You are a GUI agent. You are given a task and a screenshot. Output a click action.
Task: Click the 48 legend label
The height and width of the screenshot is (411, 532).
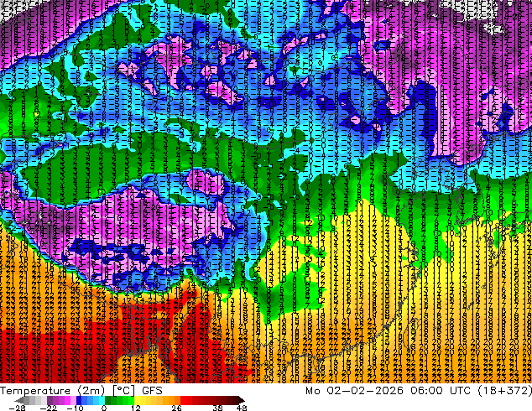tap(242, 408)
